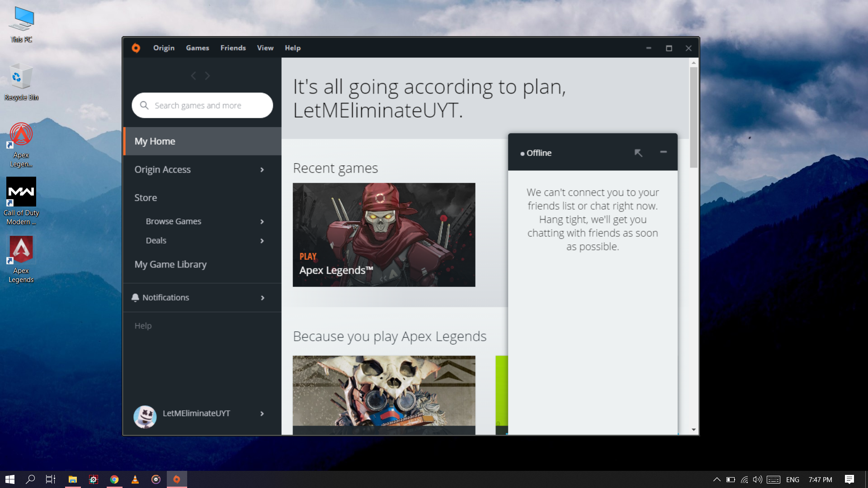Screen dimensions: 868x488
Task: Open the Friends menu
Action: pyautogui.click(x=233, y=48)
